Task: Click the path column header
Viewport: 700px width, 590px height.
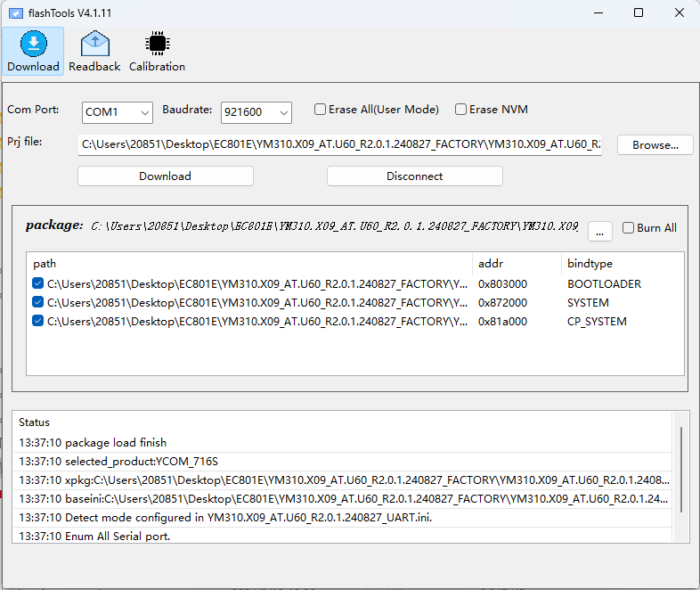Action: click(249, 264)
